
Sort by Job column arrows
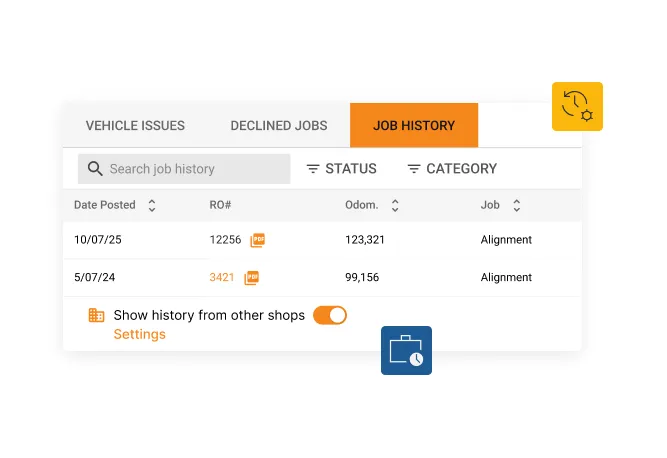[x=517, y=205]
